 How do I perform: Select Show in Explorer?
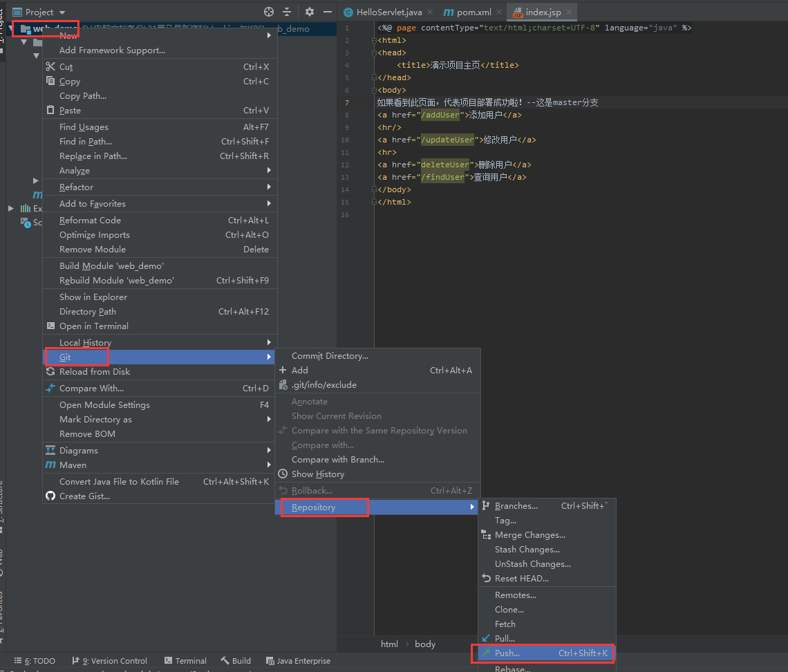tap(160, 297)
